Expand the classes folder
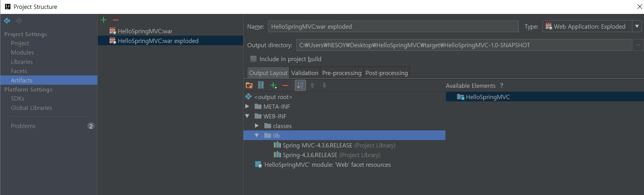The image size is (644, 195). pos(257,125)
